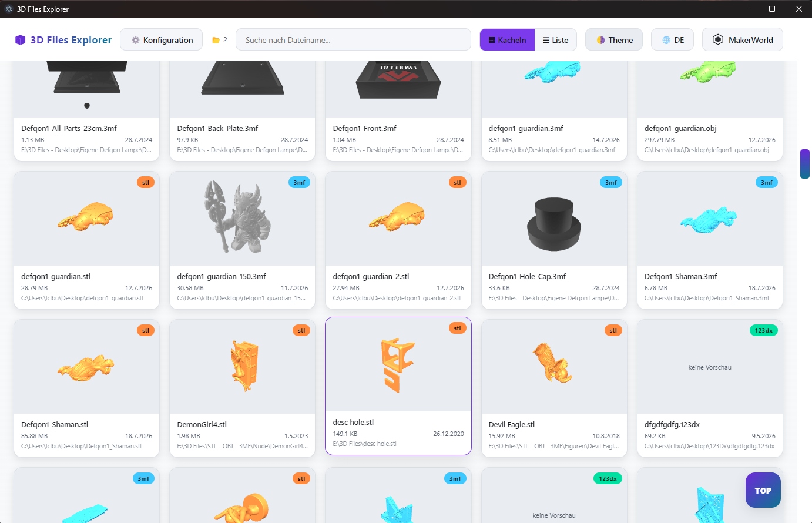Viewport: 812px width, 523px height.
Task: Select the Defqon1_Shaman.stl thumbnail
Action: tap(86, 366)
